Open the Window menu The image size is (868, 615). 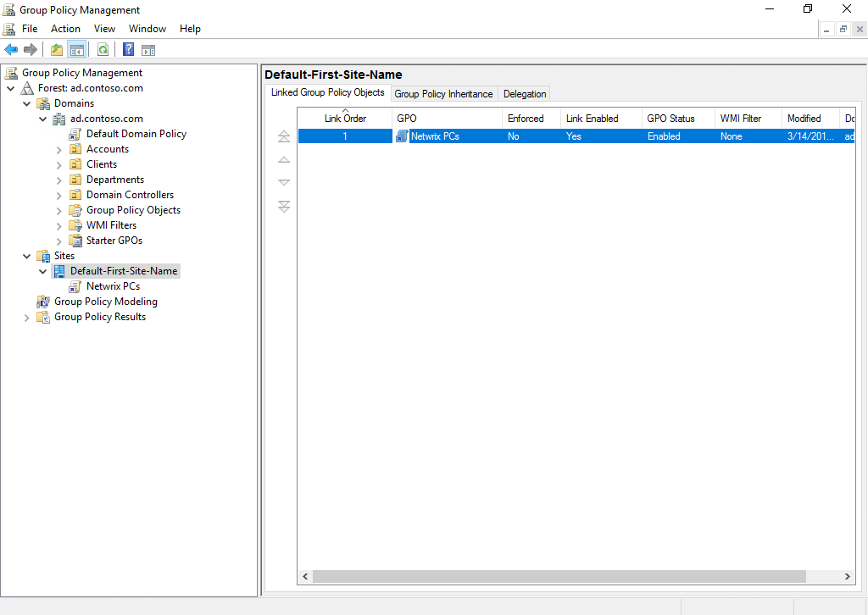pyautogui.click(x=147, y=29)
